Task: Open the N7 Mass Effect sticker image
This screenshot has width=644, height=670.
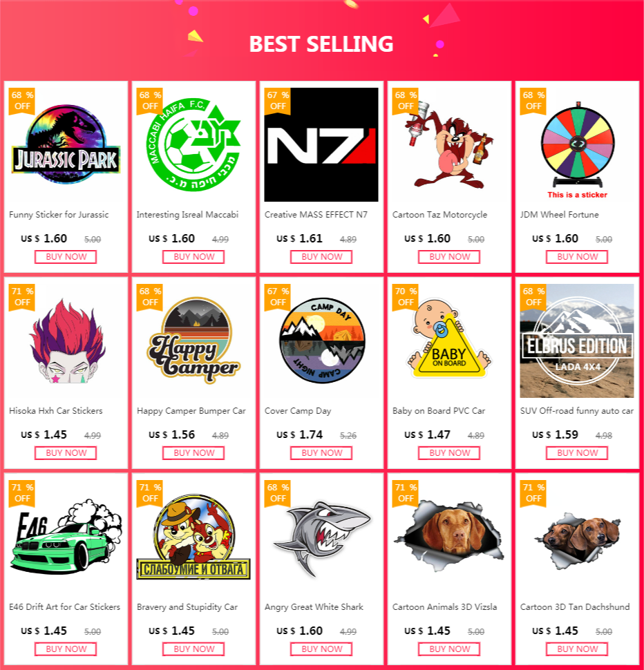Action: [321, 144]
